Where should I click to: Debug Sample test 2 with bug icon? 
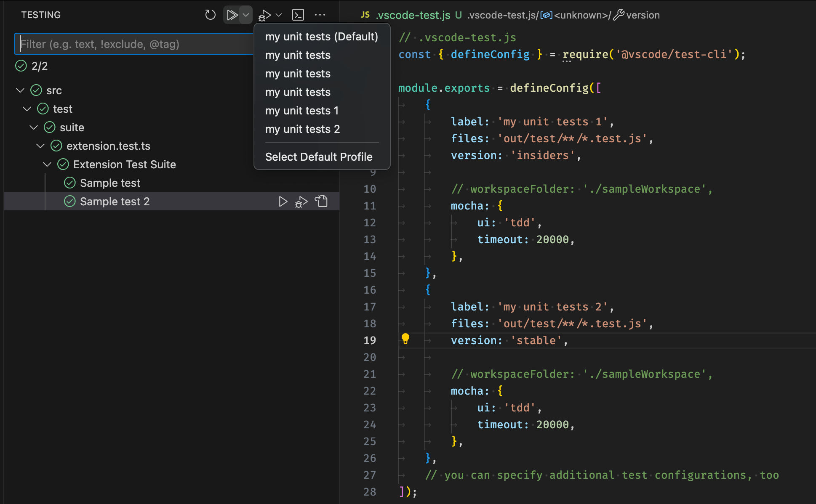pyautogui.click(x=301, y=202)
